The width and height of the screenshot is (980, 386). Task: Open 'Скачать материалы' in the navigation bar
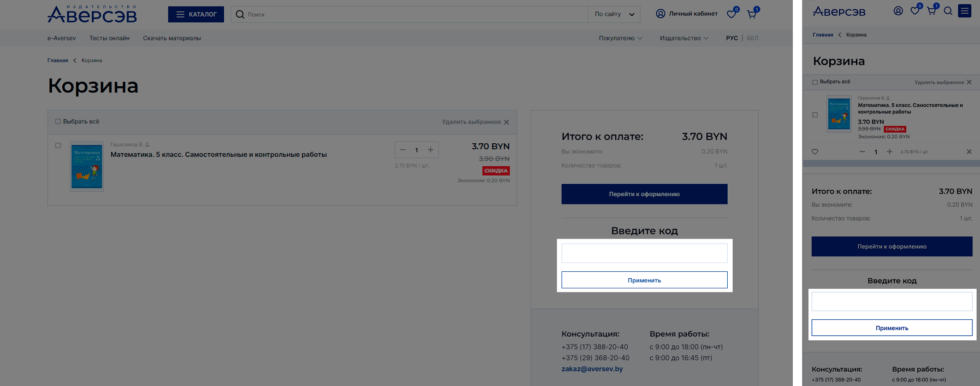click(172, 38)
